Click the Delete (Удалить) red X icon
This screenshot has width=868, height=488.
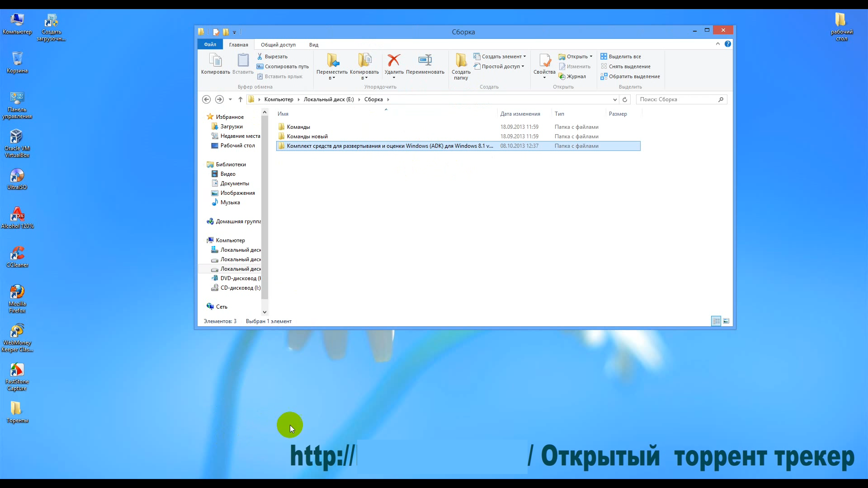(394, 61)
